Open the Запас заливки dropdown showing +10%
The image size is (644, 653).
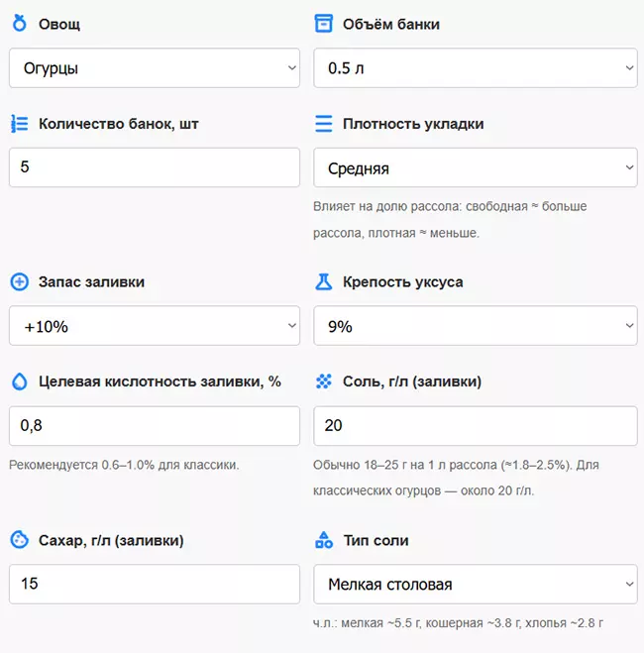tap(155, 326)
